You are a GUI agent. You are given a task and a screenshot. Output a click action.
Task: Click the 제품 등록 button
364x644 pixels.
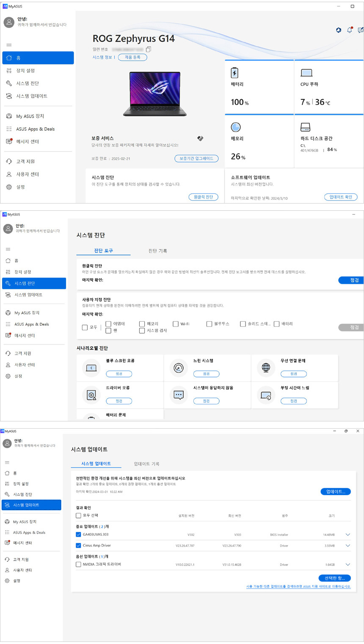click(132, 57)
